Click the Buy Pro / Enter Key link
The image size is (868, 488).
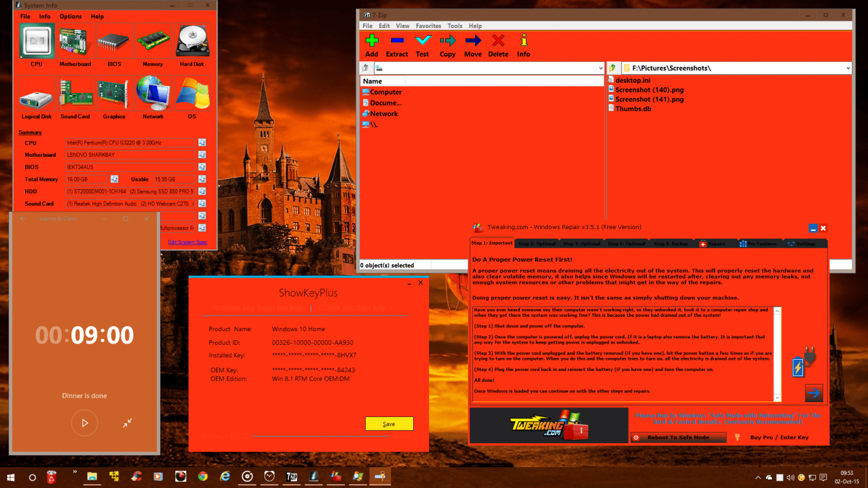(x=780, y=437)
